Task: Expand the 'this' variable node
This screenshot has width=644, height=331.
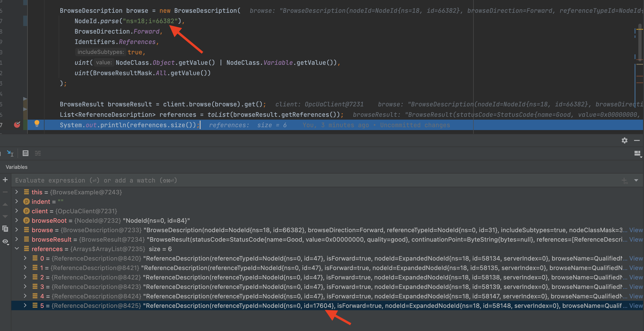Action: (17, 192)
